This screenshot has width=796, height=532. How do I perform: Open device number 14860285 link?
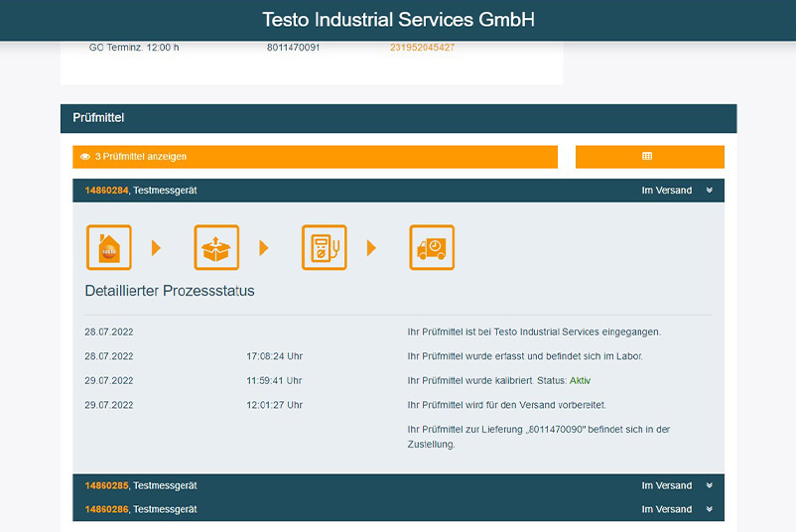tap(106, 485)
